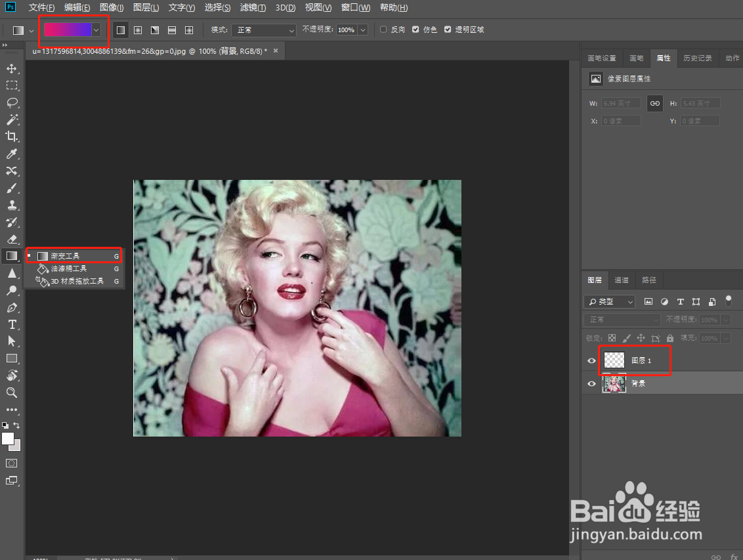Toggle the layer filter on/off switch
The image size is (743, 560).
[729, 301]
